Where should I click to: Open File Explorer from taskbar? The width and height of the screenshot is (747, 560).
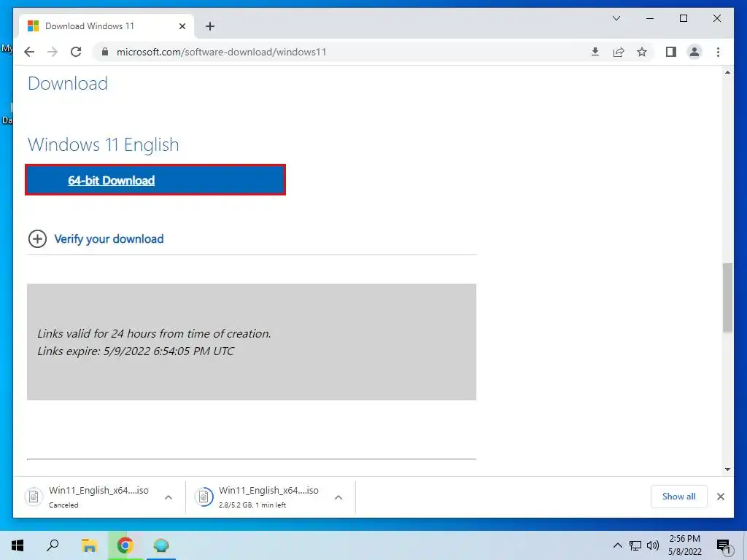point(89,545)
